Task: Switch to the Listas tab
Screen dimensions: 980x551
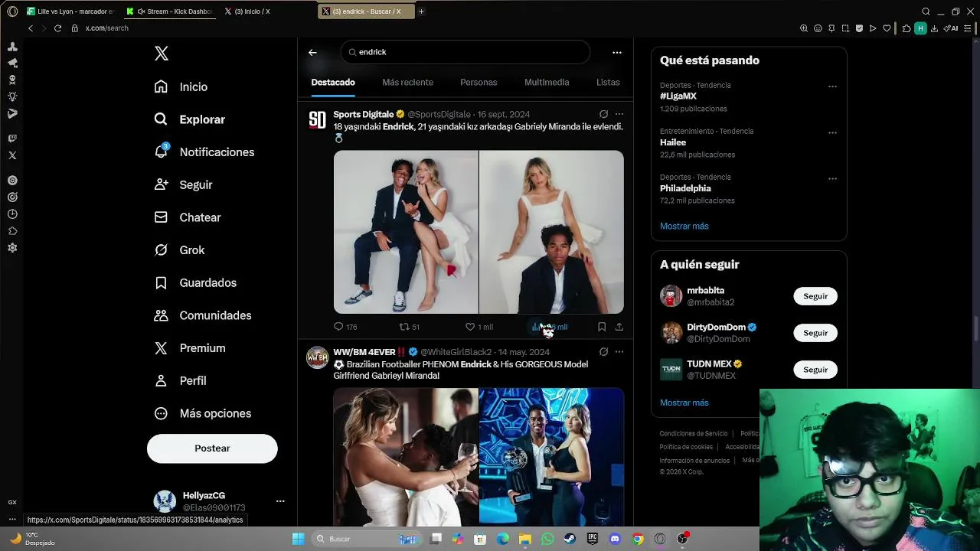Action: tap(608, 82)
